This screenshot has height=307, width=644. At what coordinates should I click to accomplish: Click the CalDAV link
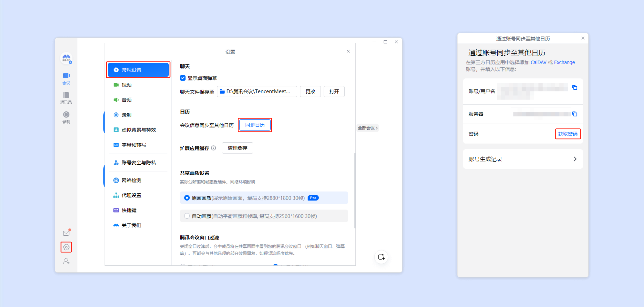[538, 62]
